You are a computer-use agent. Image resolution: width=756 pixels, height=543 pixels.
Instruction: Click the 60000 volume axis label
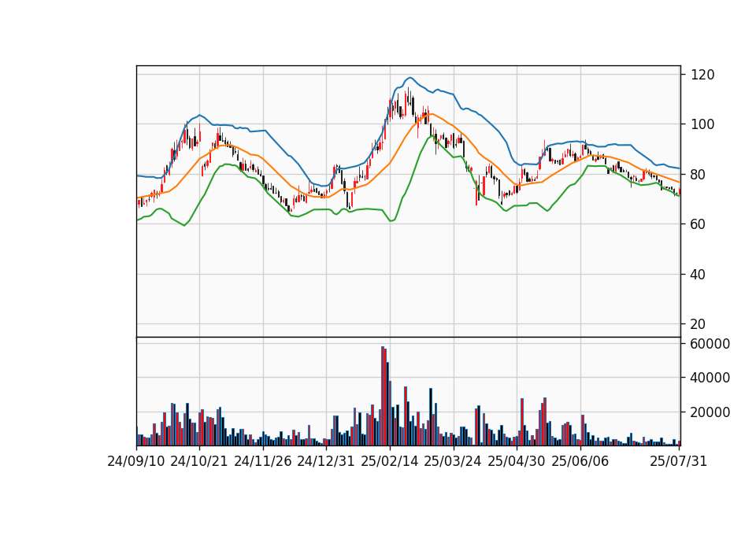(710, 344)
